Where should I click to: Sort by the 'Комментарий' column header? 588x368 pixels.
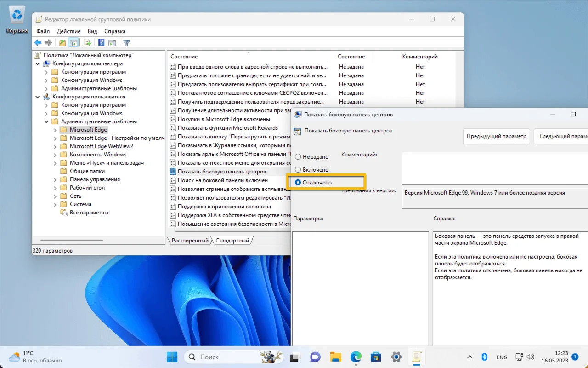coord(420,57)
